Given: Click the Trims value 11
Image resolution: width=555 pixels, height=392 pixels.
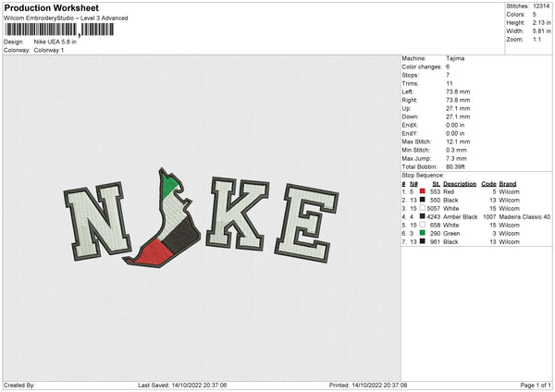Looking at the screenshot, I should [x=450, y=83].
